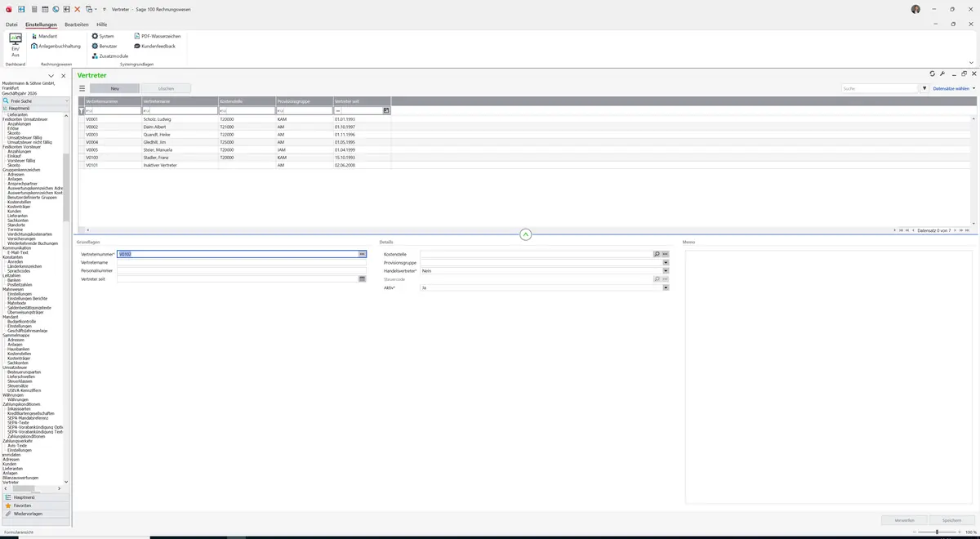
Task: Open the calculator icon in quick access toolbar
Action: click(x=33, y=9)
